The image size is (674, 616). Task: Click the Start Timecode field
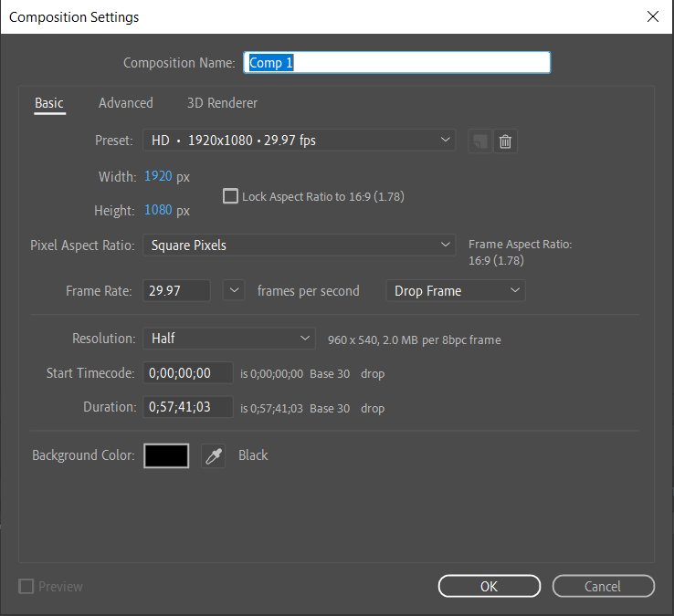tap(188, 373)
